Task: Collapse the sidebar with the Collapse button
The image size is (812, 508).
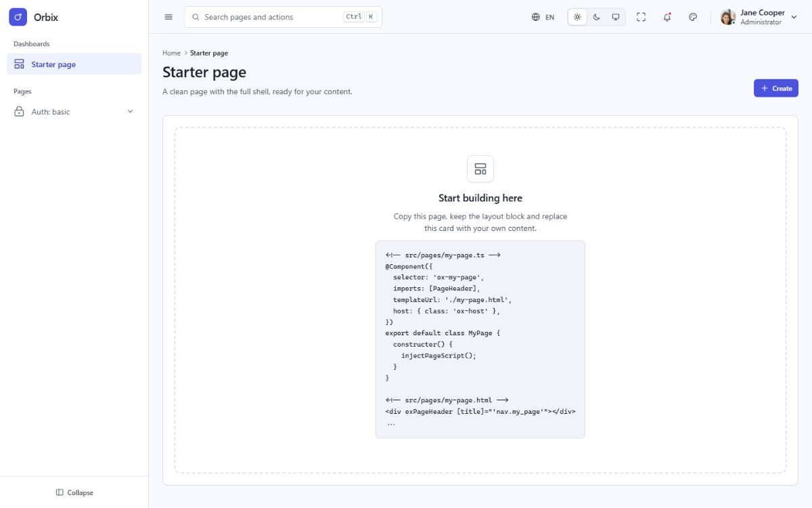Action: [x=74, y=492]
